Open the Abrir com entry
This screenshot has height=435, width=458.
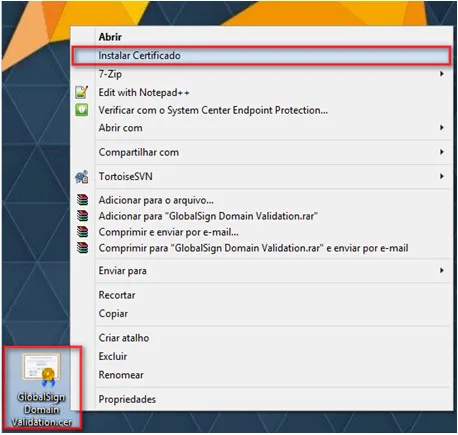tap(262, 128)
